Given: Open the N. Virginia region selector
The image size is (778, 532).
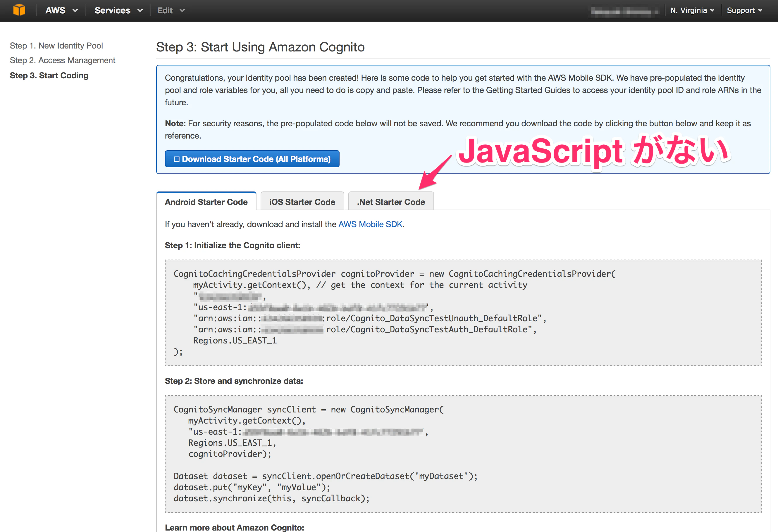Looking at the screenshot, I should click(x=692, y=10).
